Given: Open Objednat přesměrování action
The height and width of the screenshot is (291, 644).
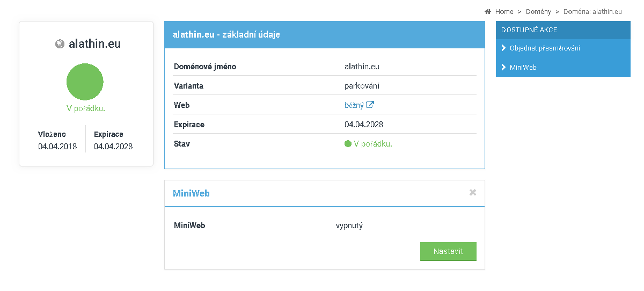Looking at the screenshot, I should (545, 48).
